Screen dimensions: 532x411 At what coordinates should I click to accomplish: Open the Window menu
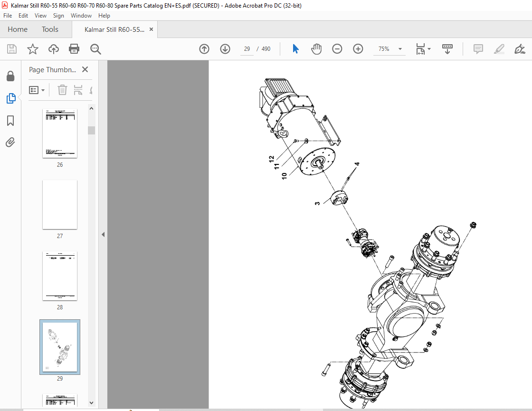pos(81,16)
